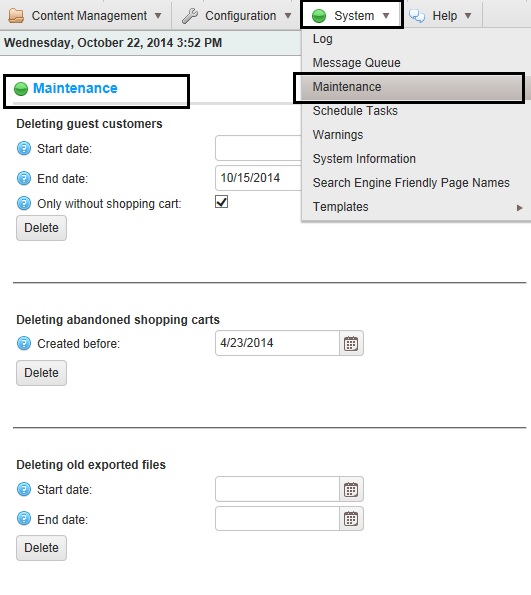Open calendar picker for exported files Start date
The image size is (531, 595).
(351, 489)
